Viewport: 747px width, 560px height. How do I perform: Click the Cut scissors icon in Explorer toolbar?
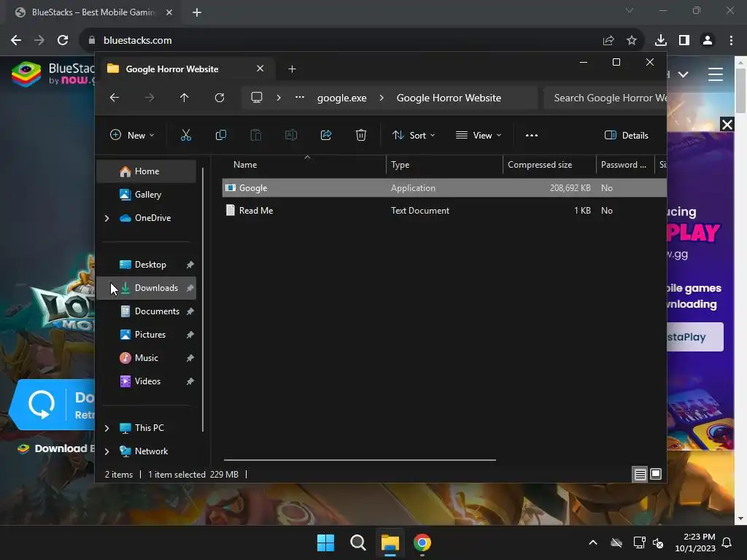(186, 135)
